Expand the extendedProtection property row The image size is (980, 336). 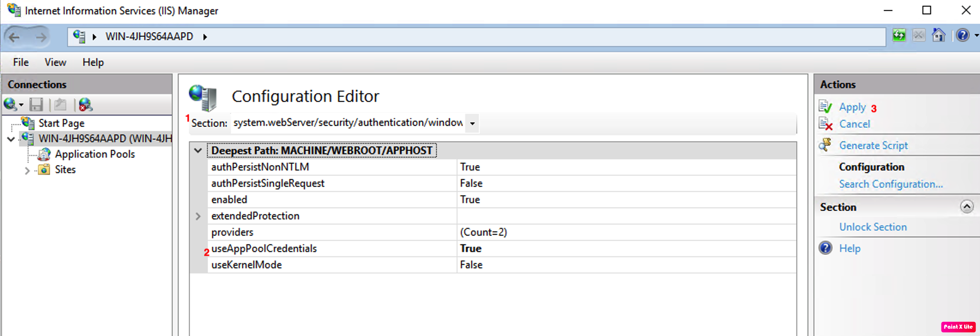click(x=198, y=216)
